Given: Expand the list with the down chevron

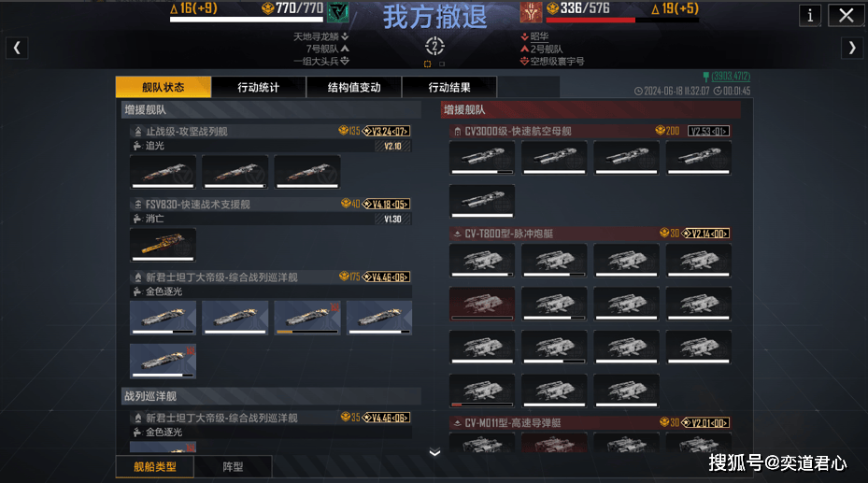Looking at the screenshot, I should (x=435, y=452).
